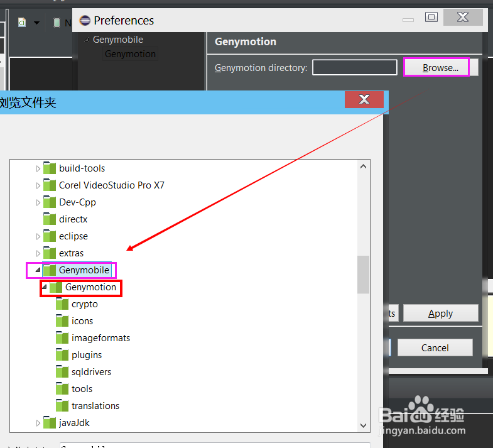493x448 pixels.
Task: Select the directx folder icon
Action: point(50,219)
